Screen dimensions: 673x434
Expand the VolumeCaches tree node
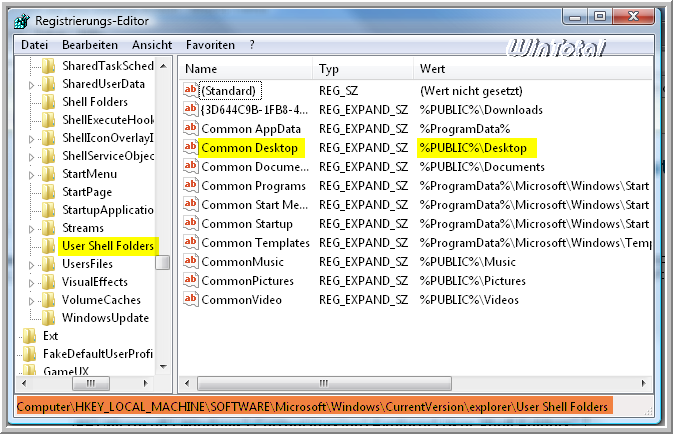point(31,301)
